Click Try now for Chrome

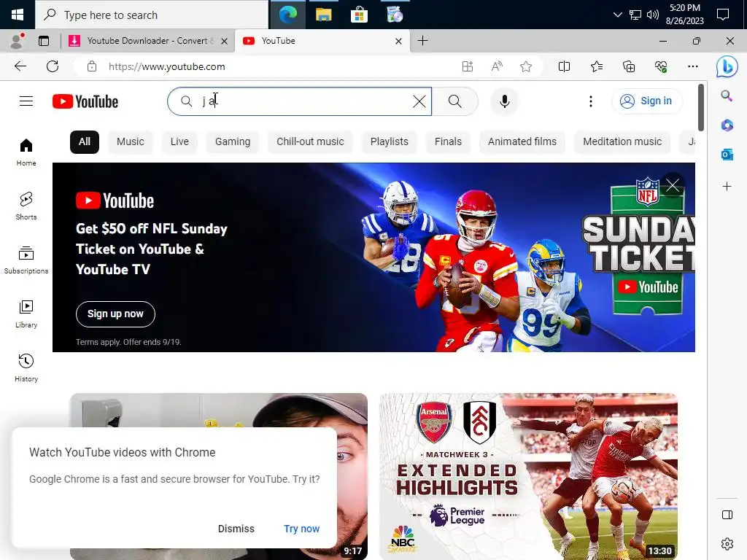(301, 529)
